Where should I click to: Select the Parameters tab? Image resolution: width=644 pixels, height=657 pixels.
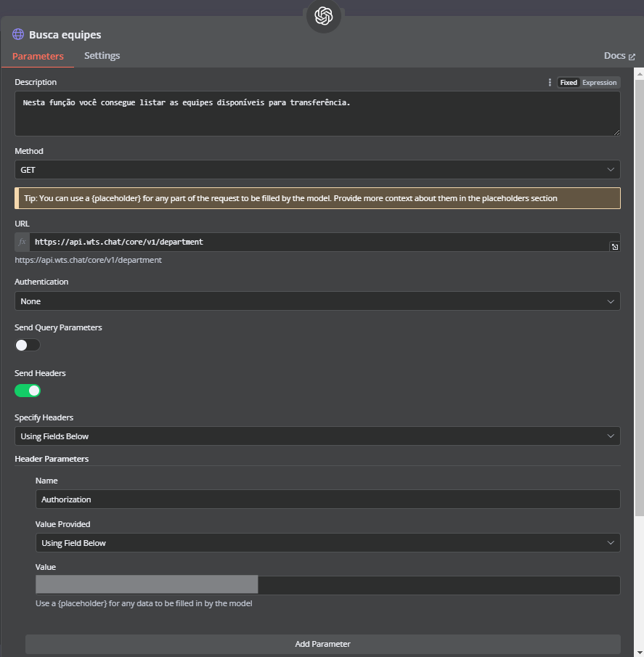tap(38, 55)
